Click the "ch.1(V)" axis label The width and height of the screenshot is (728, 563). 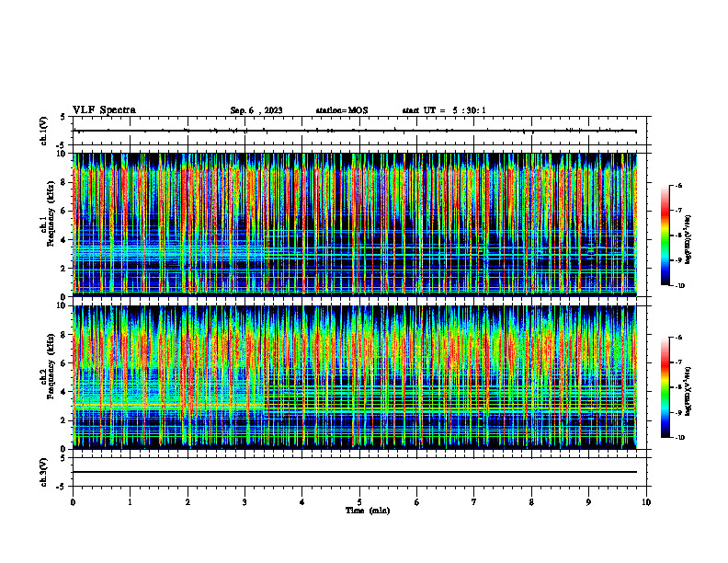pos(43,131)
